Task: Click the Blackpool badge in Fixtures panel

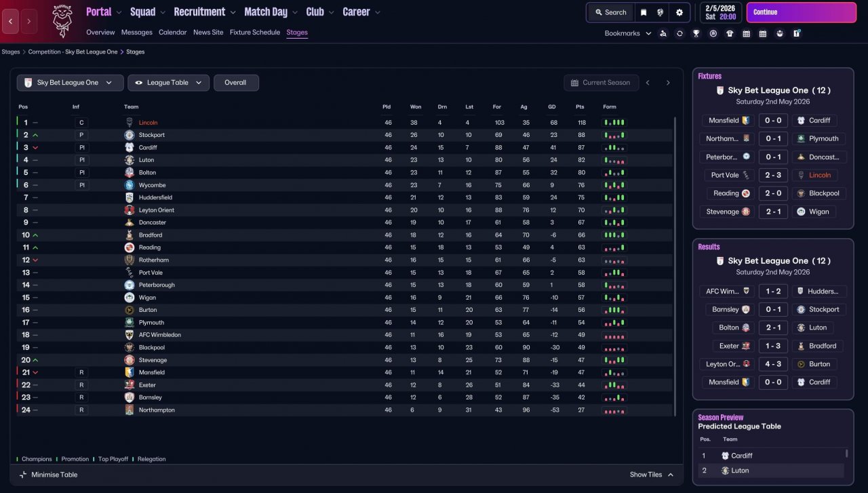Action: coord(801,193)
